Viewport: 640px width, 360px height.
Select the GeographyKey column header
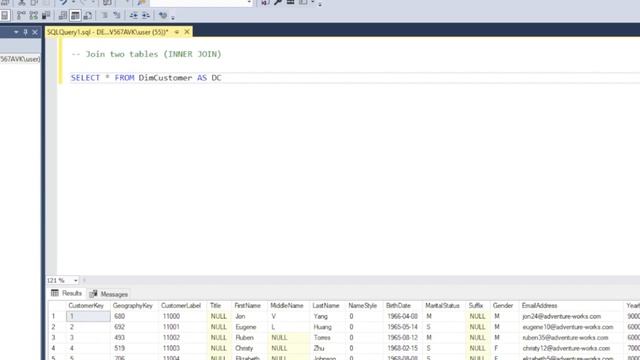click(133, 306)
